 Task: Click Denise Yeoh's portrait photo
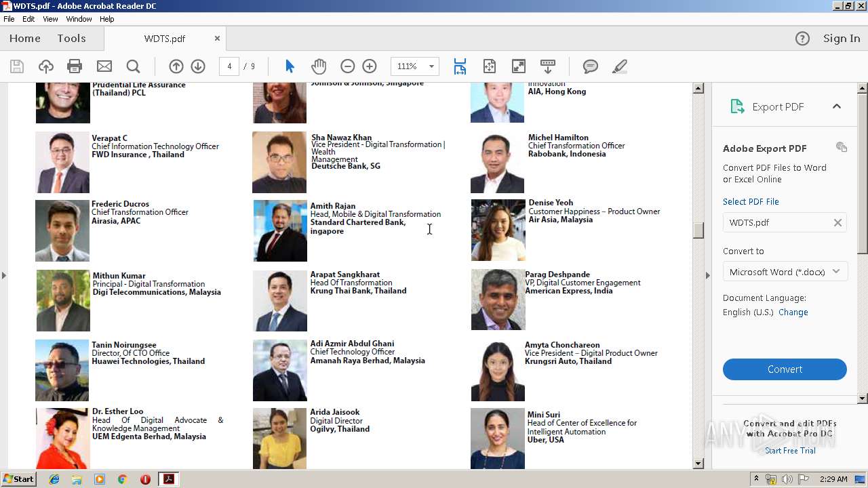pyautogui.click(x=498, y=230)
